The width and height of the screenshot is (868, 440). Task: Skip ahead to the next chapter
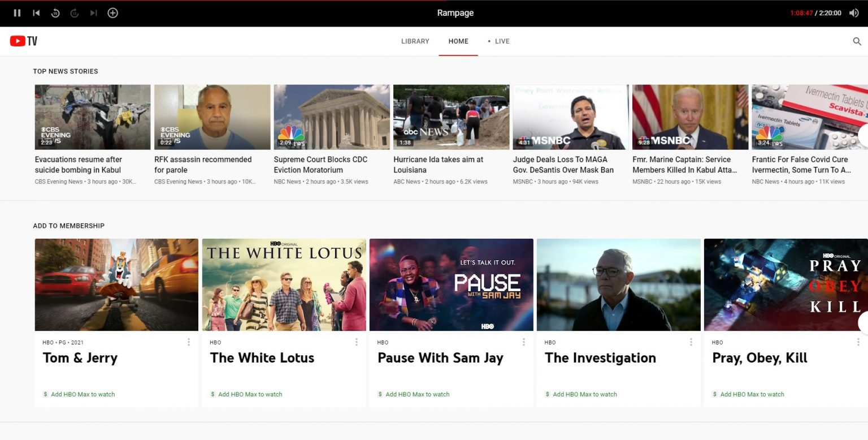93,12
